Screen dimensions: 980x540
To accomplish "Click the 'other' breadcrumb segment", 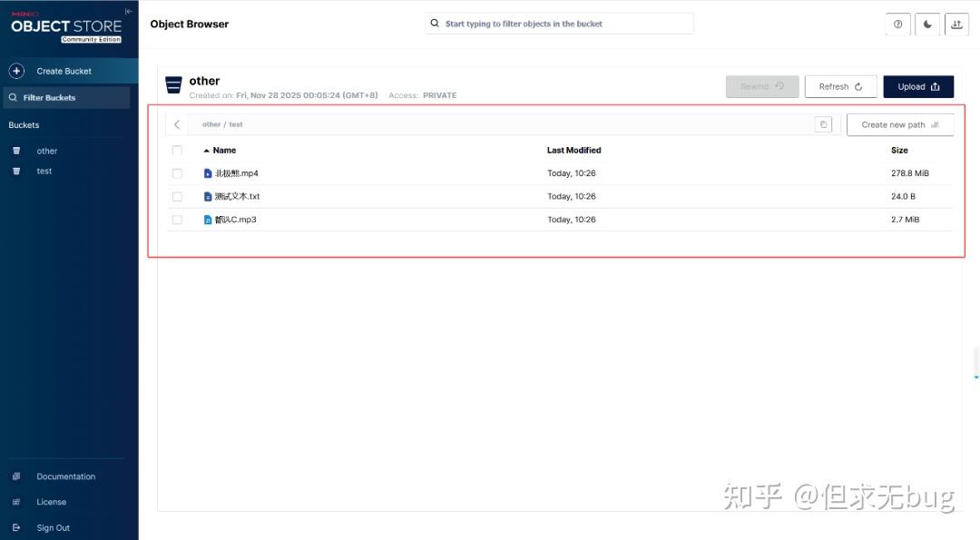I will 211,124.
